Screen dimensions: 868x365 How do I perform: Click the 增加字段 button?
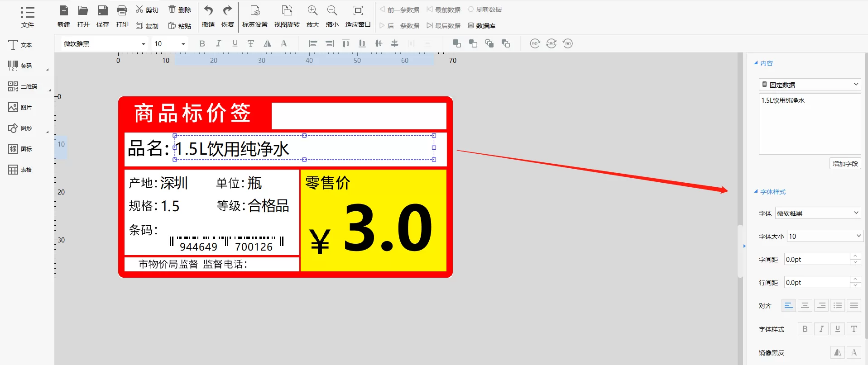click(845, 164)
